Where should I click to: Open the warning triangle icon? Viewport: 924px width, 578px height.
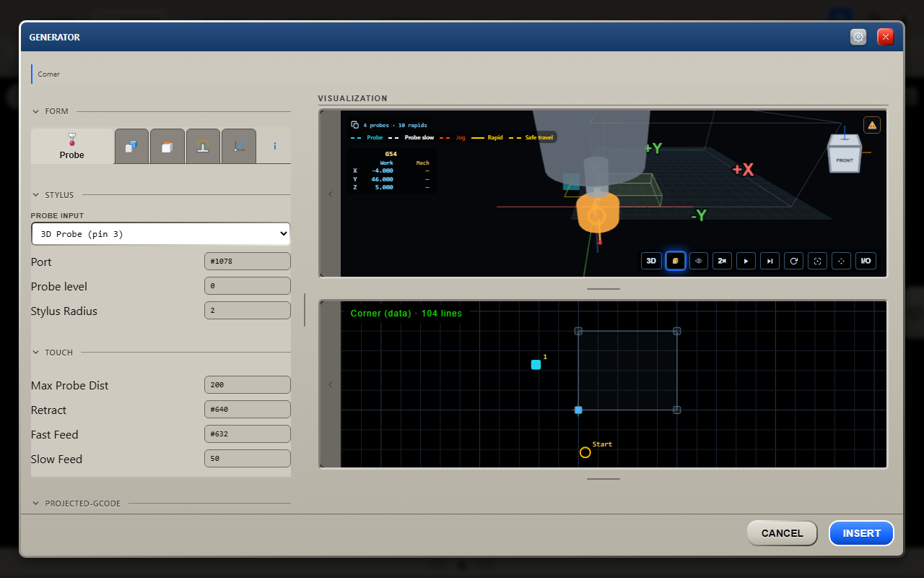tap(872, 125)
